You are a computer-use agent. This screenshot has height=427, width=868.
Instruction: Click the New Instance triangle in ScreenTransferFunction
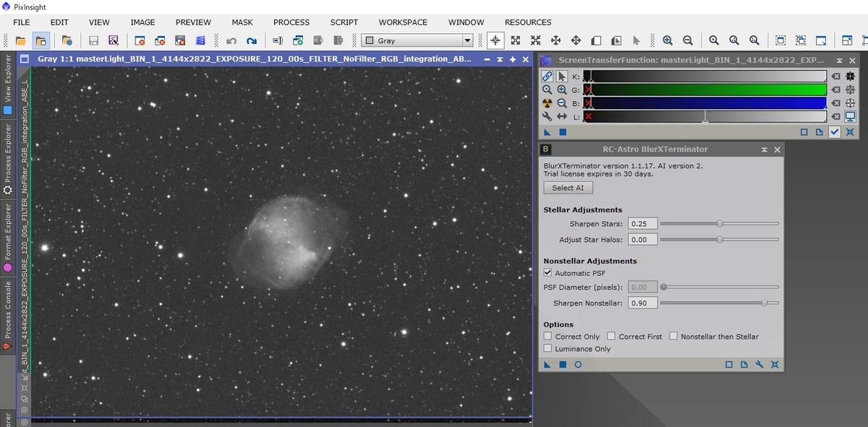pos(548,132)
